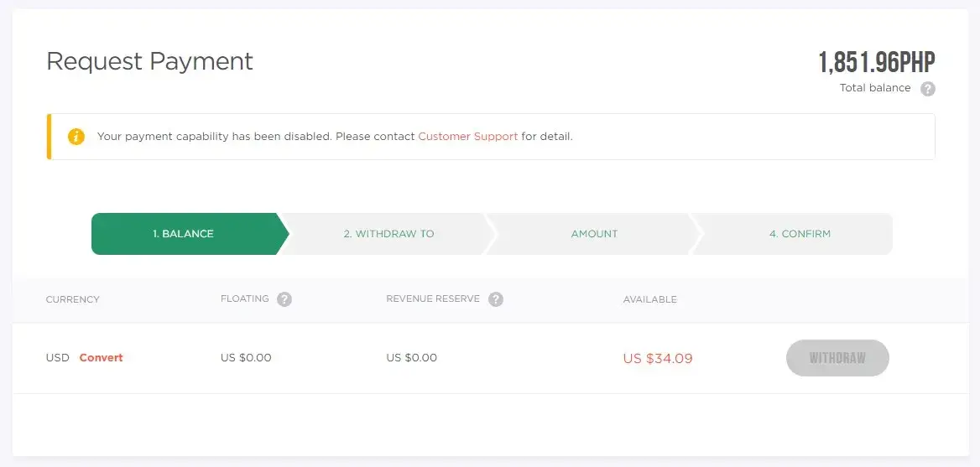The width and height of the screenshot is (980, 467).
Task: Open the Customer Support link
Action: [x=467, y=137]
